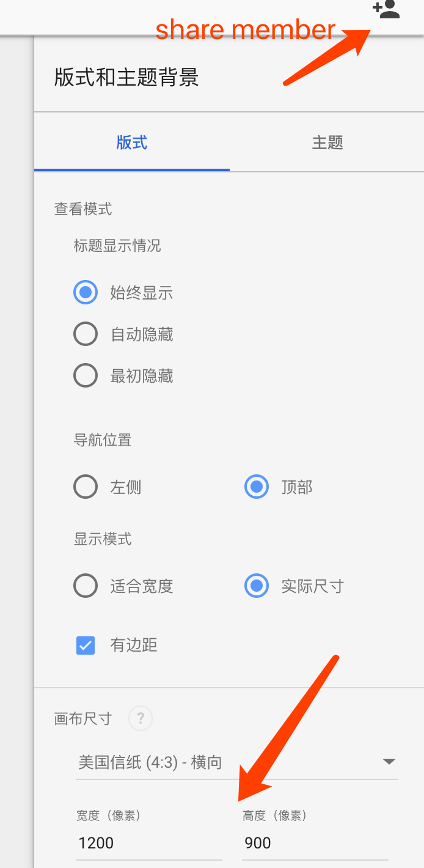Select the 始终显示 title display option
This screenshot has width=424, height=868.
(86, 292)
